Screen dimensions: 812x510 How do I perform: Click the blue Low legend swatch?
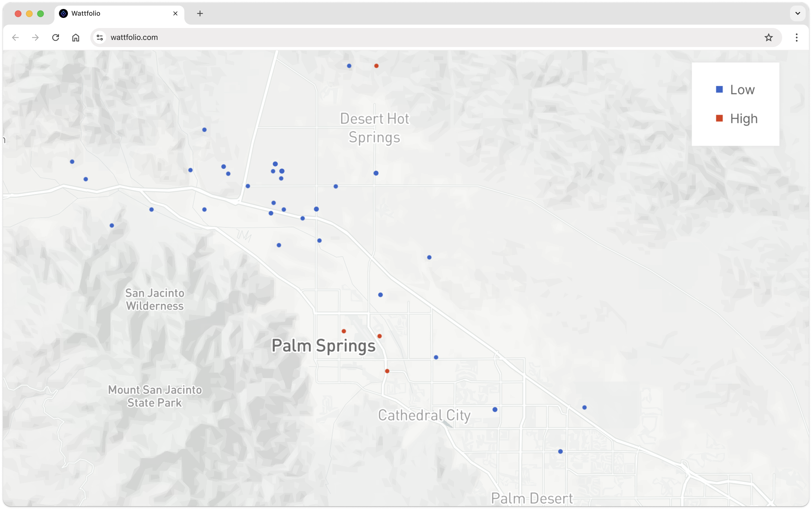719,90
